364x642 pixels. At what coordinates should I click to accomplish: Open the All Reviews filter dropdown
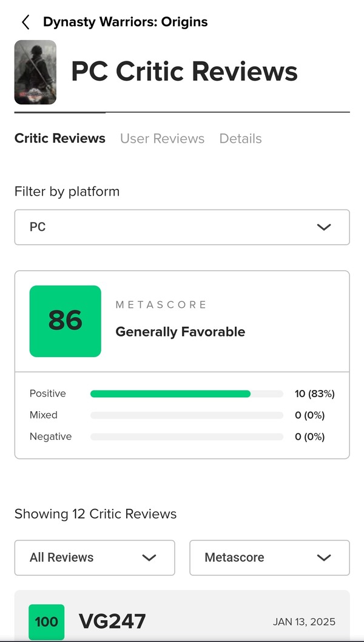point(95,558)
